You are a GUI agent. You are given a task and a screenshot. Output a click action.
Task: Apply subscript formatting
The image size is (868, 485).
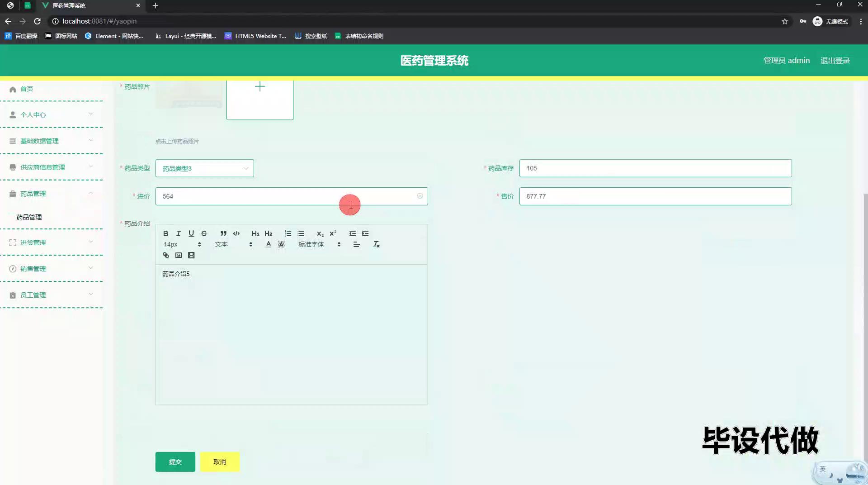tap(320, 233)
